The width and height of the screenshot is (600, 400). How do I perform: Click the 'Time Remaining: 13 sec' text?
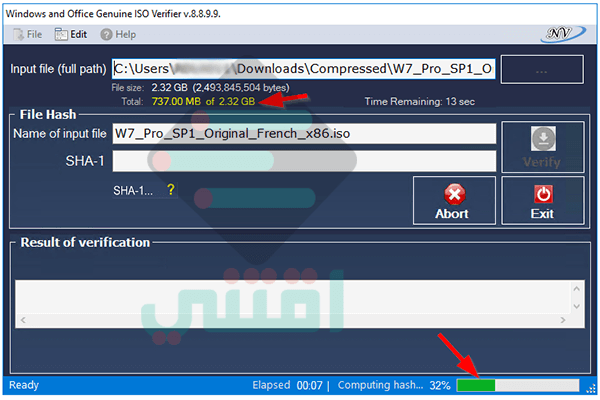(x=419, y=101)
